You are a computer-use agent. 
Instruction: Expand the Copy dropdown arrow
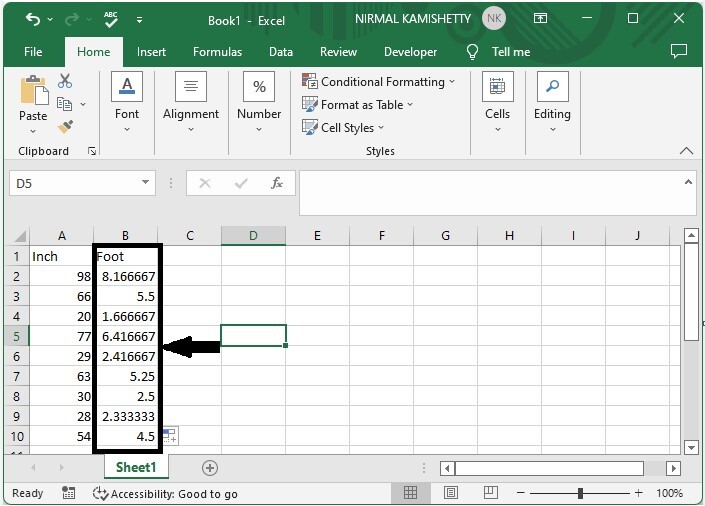pyautogui.click(x=83, y=104)
